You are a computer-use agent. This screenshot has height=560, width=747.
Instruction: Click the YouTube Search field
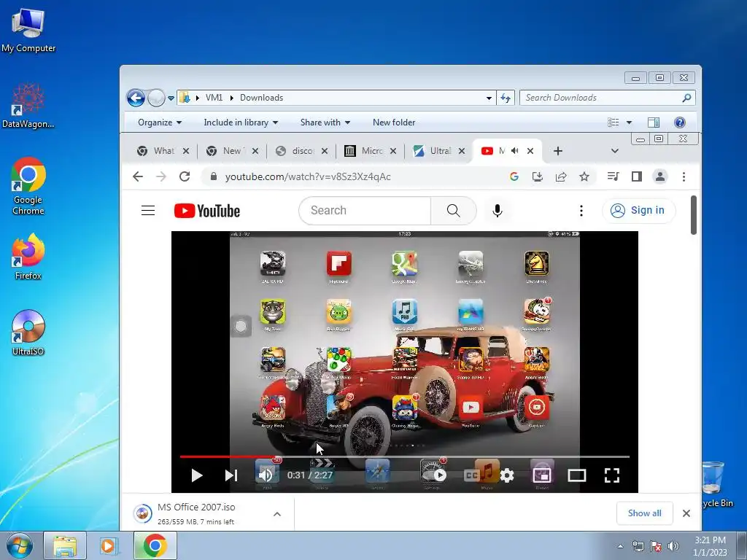tap(365, 211)
